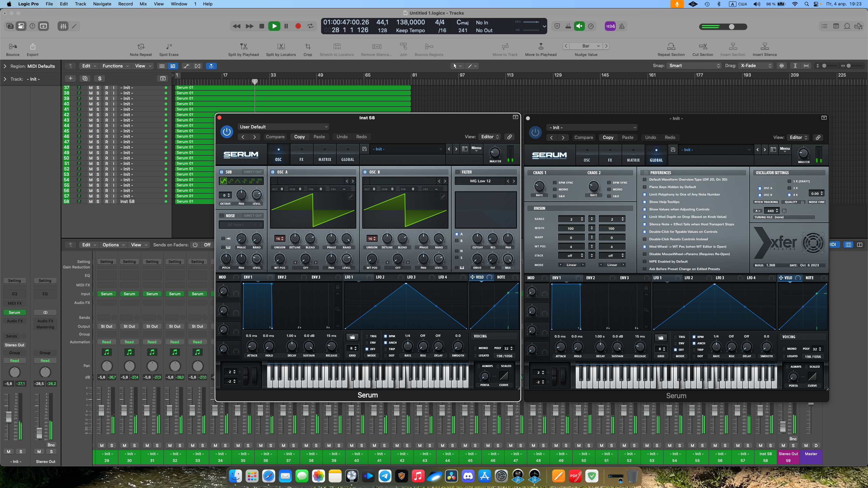Open the User Default preset dropdown
Screen dimensions: 868x488
[x=283, y=127]
